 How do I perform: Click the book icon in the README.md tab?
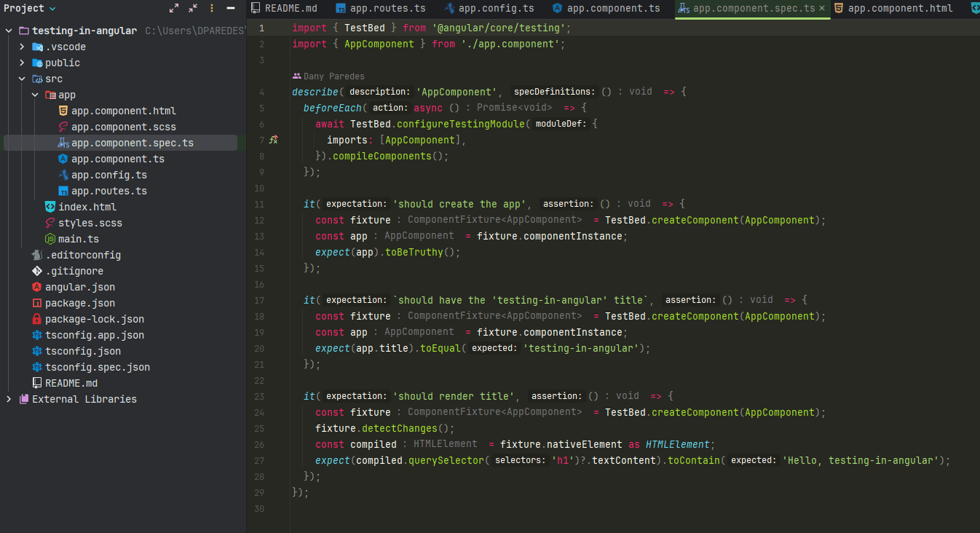[x=256, y=9]
